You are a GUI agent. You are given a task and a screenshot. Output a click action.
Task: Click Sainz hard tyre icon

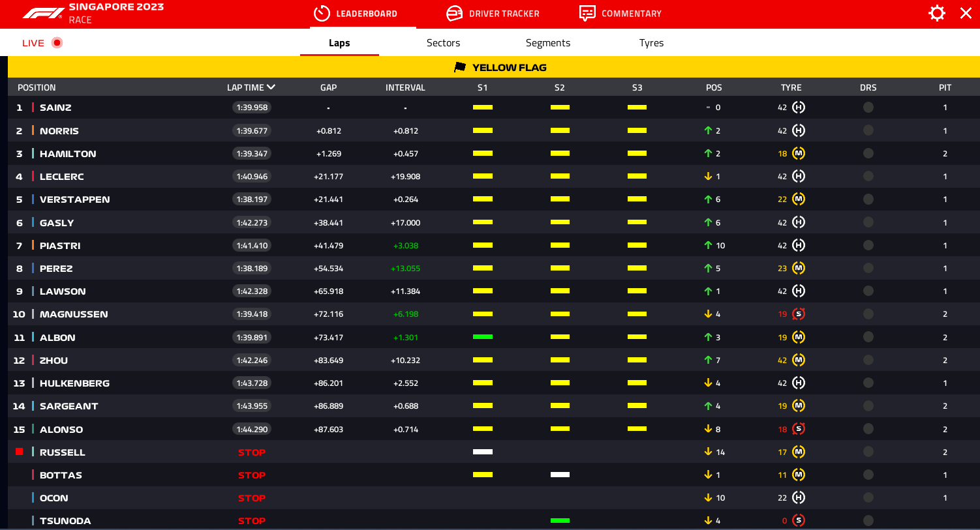799,108
